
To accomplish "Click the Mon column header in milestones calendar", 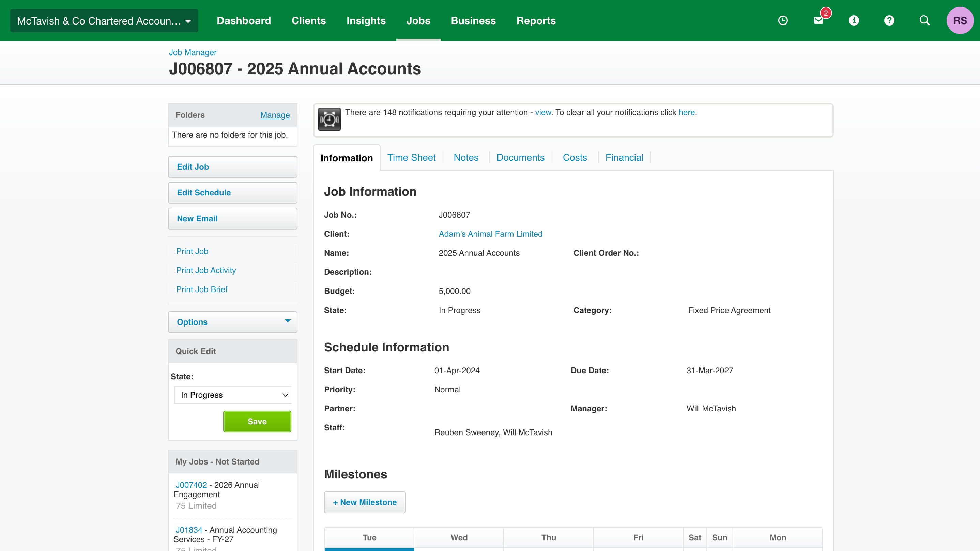I will pos(778,538).
